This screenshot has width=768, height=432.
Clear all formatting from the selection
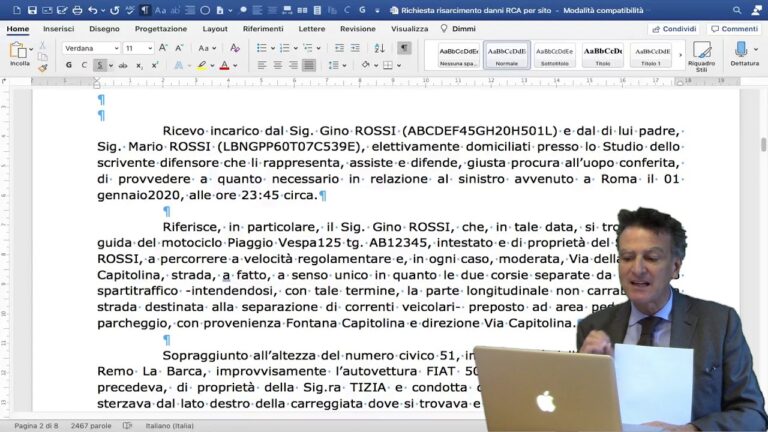coord(235,48)
